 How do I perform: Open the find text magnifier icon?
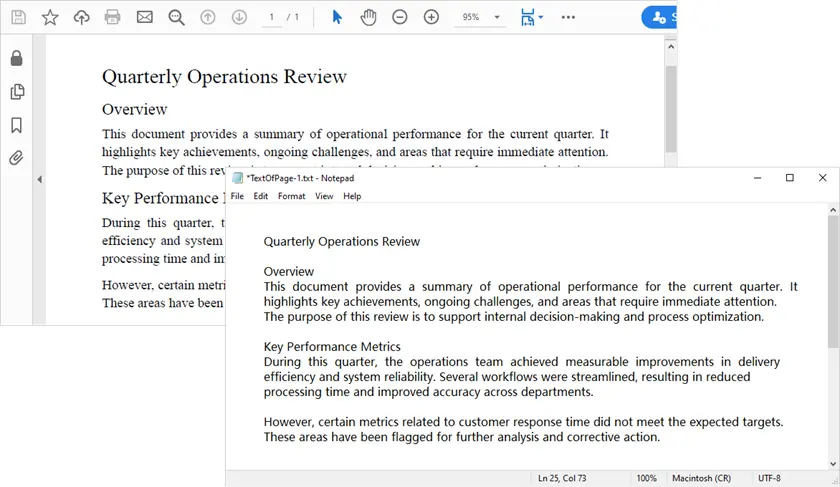[176, 18]
